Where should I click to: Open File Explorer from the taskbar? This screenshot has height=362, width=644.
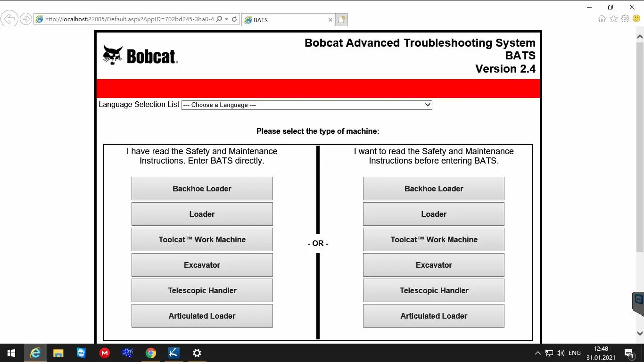[58, 353]
